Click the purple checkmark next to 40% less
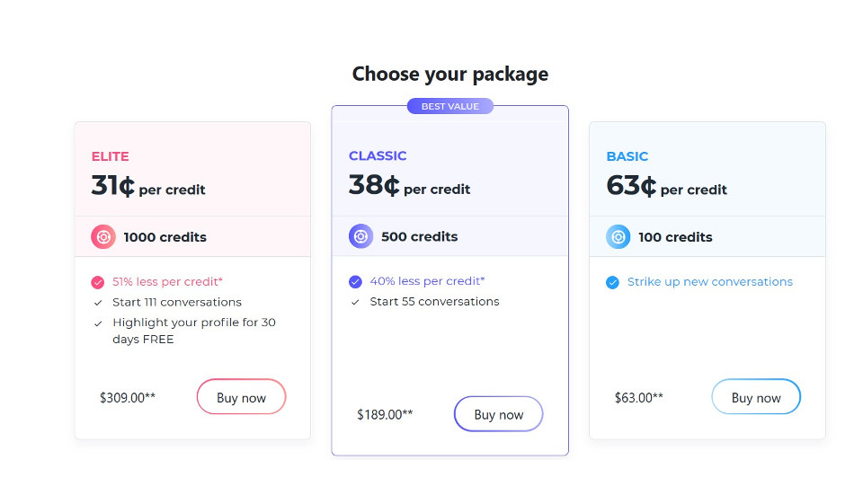 click(355, 281)
